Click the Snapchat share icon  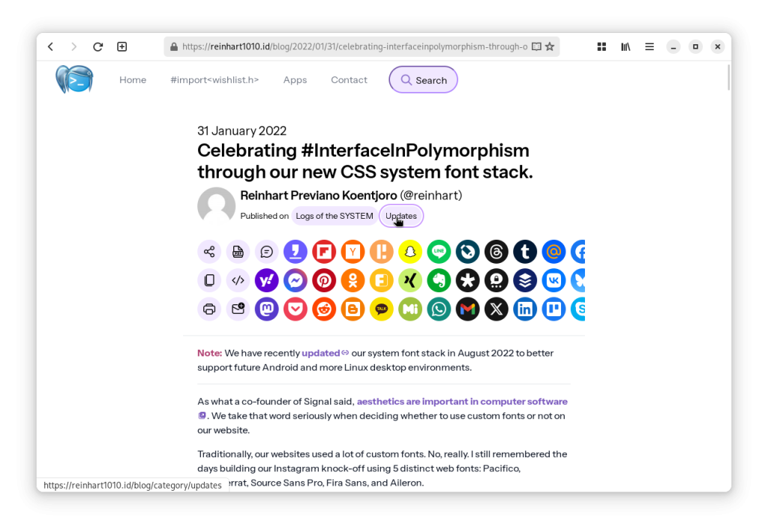pyautogui.click(x=410, y=252)
